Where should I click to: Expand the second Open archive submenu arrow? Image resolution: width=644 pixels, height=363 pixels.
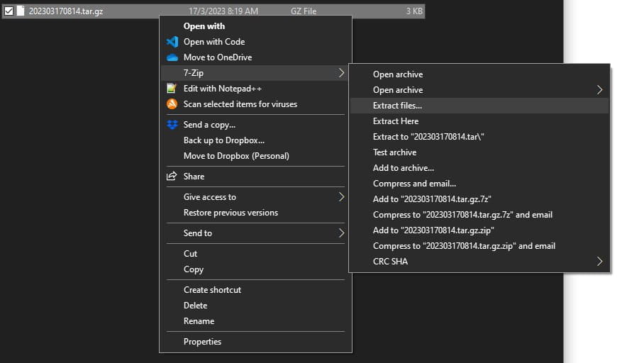click(x=599, y=89)
